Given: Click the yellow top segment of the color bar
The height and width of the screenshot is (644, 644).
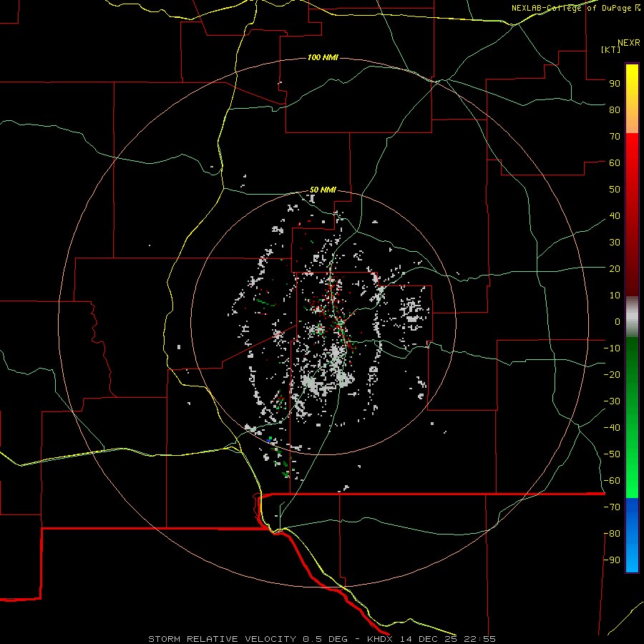Looking at the screenshot, I should (x=632, y=99).
